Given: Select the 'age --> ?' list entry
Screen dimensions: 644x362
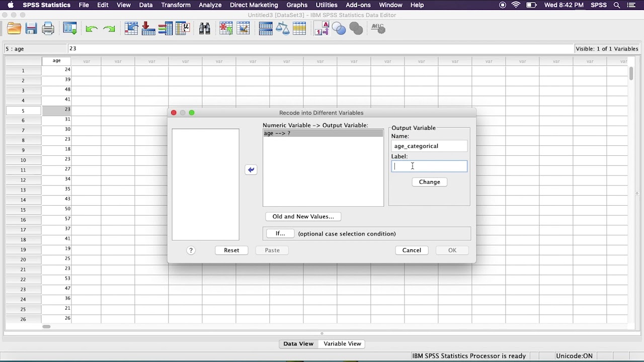Looking at the screenshot, I should coord(323,133).
